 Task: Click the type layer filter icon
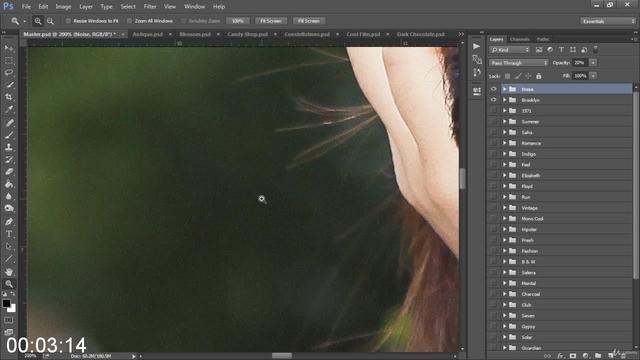tap(561, 50)
